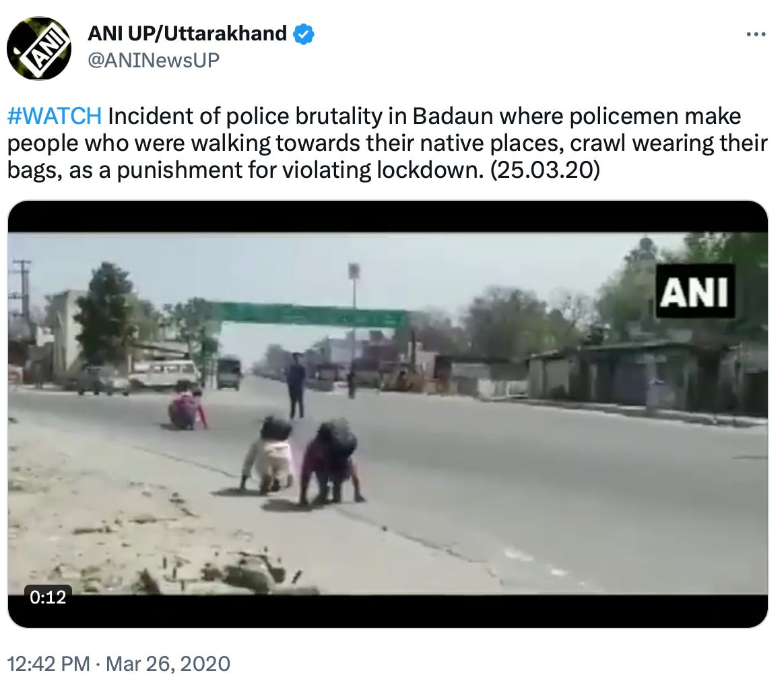Click the Mar 26, 2020 date
784x683 pixels.
(x=168, y=664)
